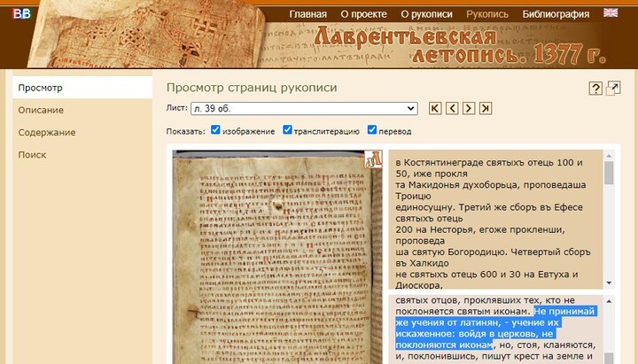Click the Лаврентьевская летопись banner title
Image resolution: width=638 pixels, height=364 pixels.
click(460, 45)
